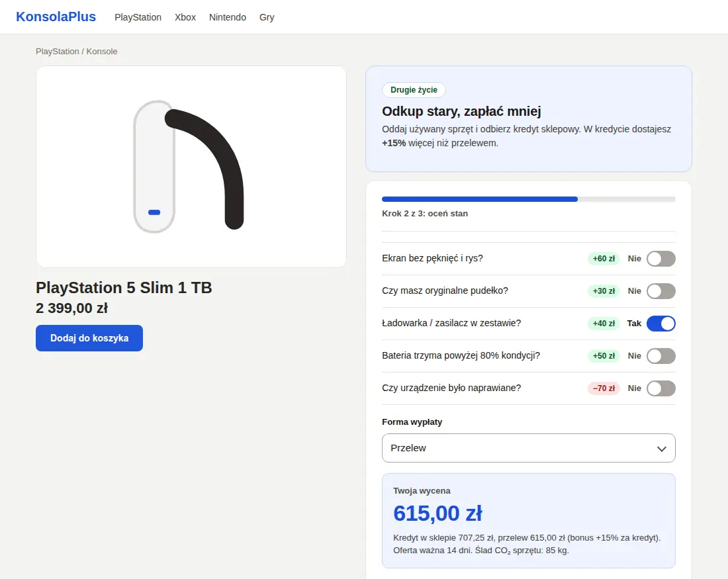Enable the 'Czy masz oryginalne pudełko?' switch
The image size is (728, 579).
tap(660, 291)
